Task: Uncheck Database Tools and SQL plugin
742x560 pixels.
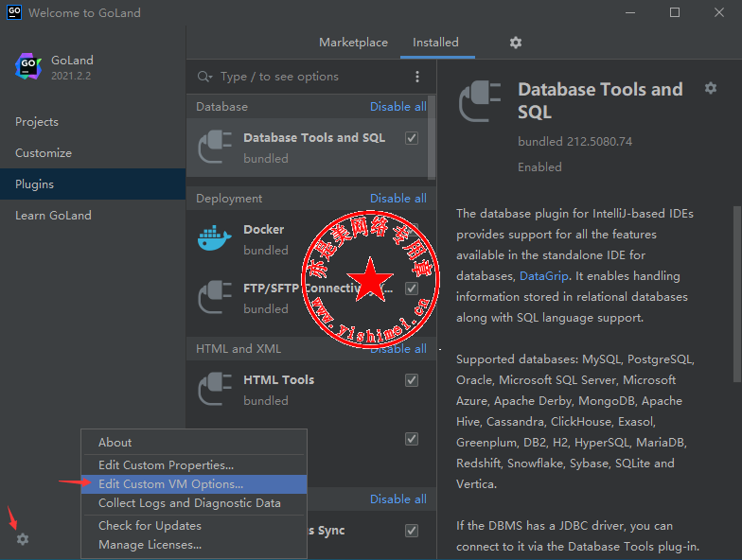Action: 412,138
